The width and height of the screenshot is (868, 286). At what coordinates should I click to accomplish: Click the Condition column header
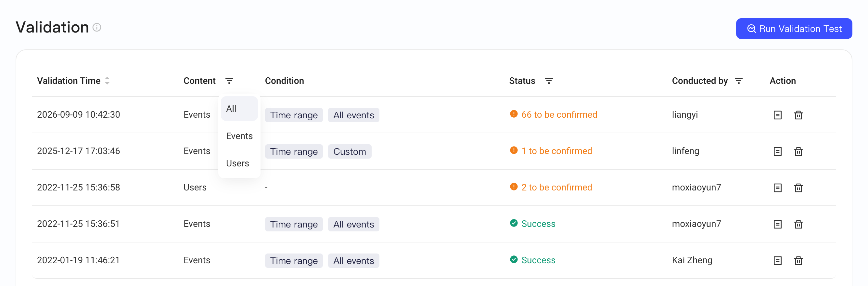tap(284, 81)
